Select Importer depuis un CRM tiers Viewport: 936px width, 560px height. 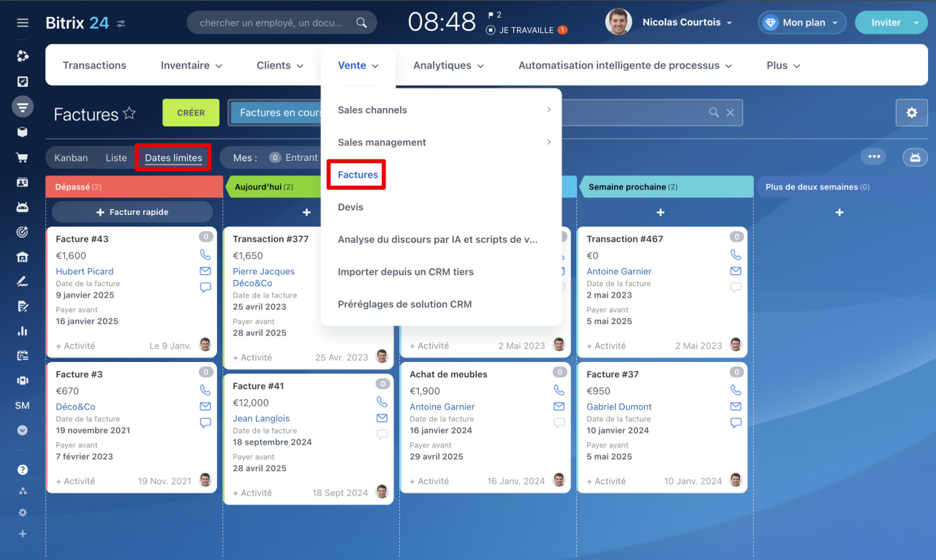(406, 272)
